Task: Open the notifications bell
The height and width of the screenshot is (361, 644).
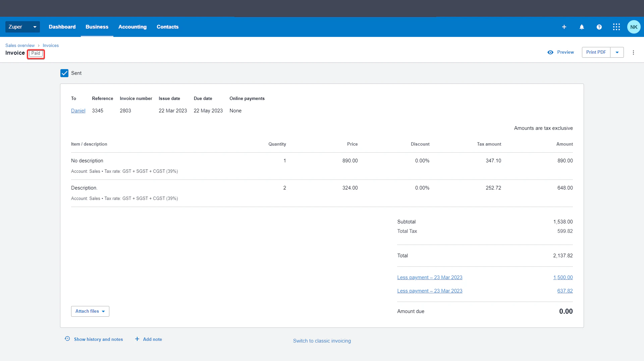Action: tap(582, 27)
